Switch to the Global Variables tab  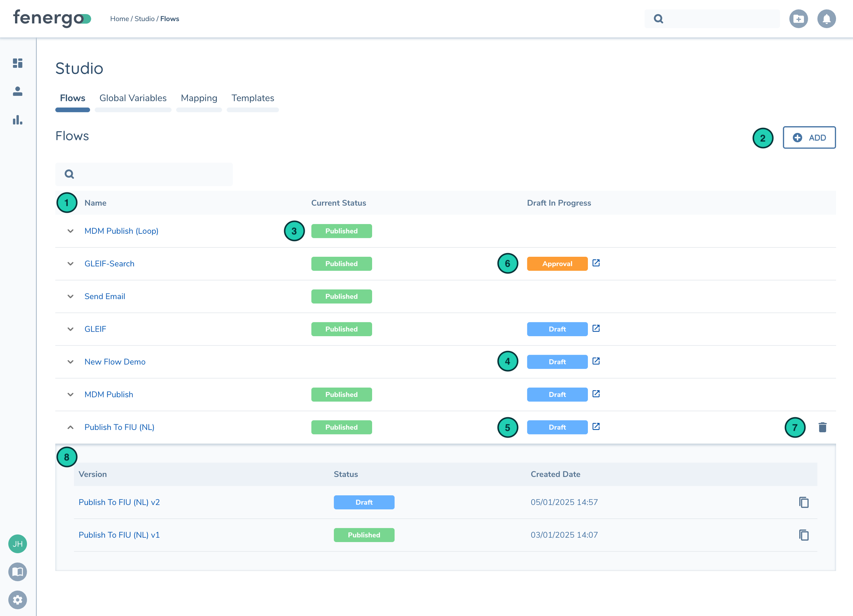pos(133,98)
